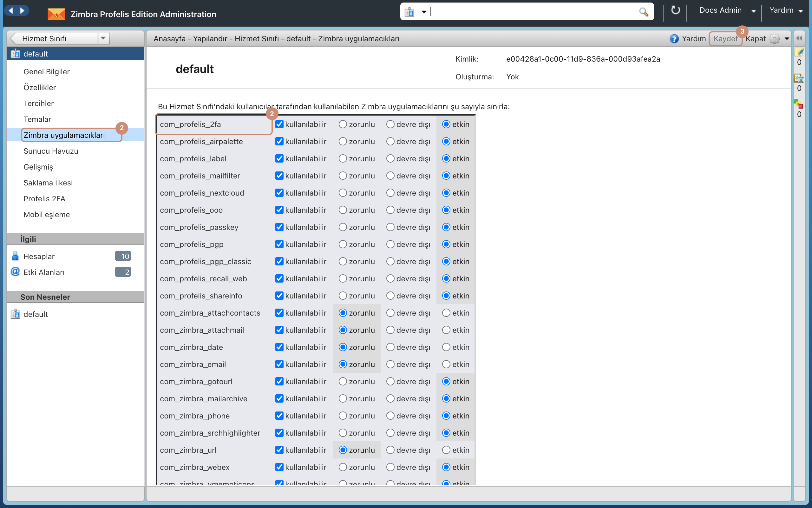Screen dimensions: 812x508
Task: Click the clipboard status icon on right sidebar
Action: pos(799,78)
